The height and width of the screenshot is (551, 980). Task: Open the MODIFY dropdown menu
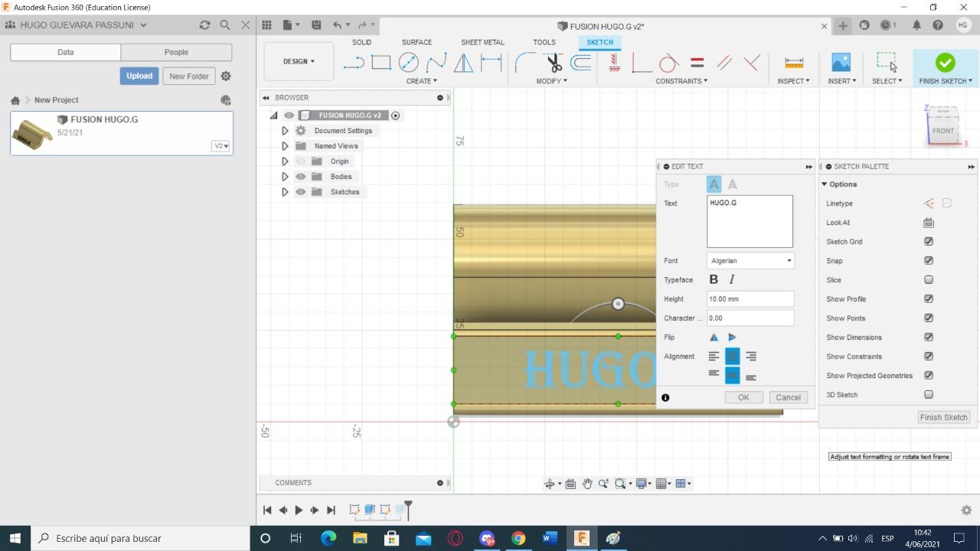coord(551,81)
